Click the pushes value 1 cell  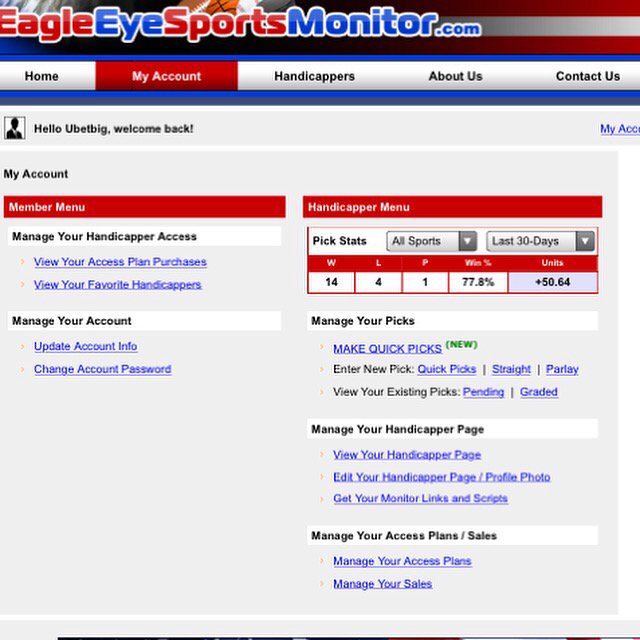pyautogui.click(x=425, y=282)
